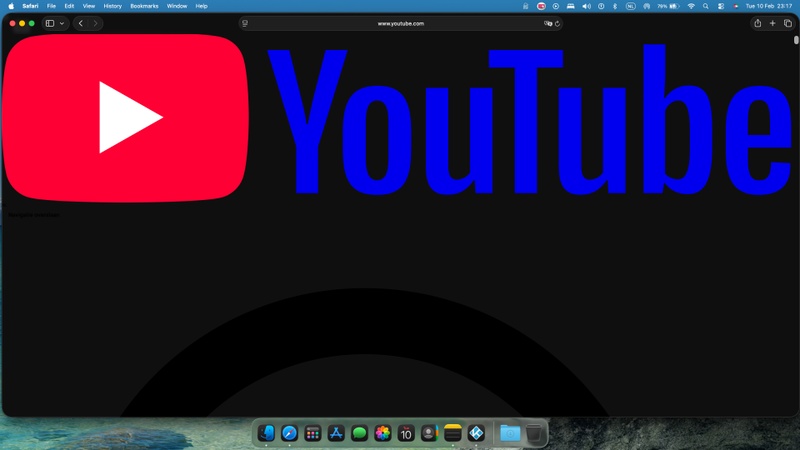Open Kodi from the Dock

click(476, 433)
